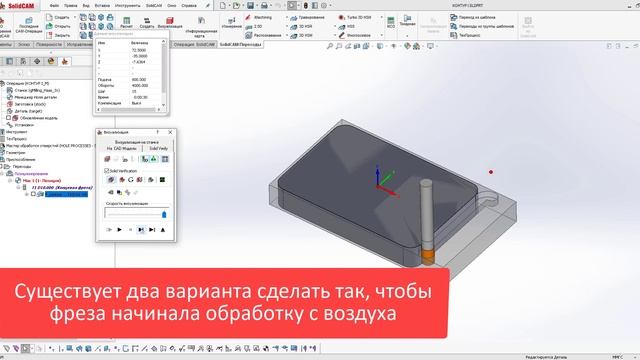Open the Вид menu
This screenshot has height=360, width=640.
click(x=86, y=6)
